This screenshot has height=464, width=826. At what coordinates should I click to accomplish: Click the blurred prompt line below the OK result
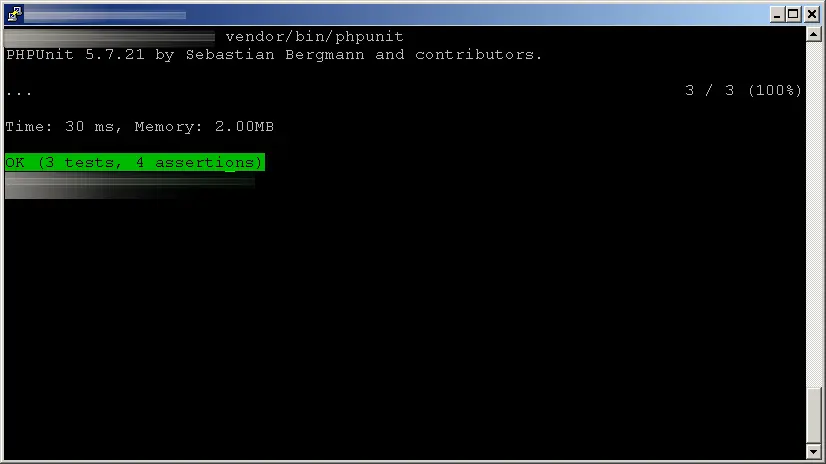(x=130, y=185)
